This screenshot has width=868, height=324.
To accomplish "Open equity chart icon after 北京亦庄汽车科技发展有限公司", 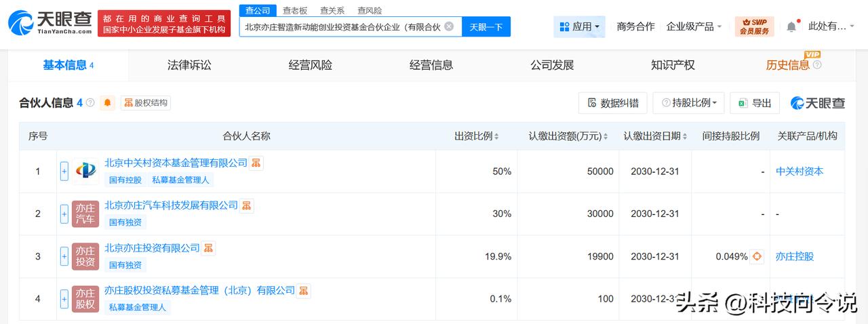I will [247, 205].
